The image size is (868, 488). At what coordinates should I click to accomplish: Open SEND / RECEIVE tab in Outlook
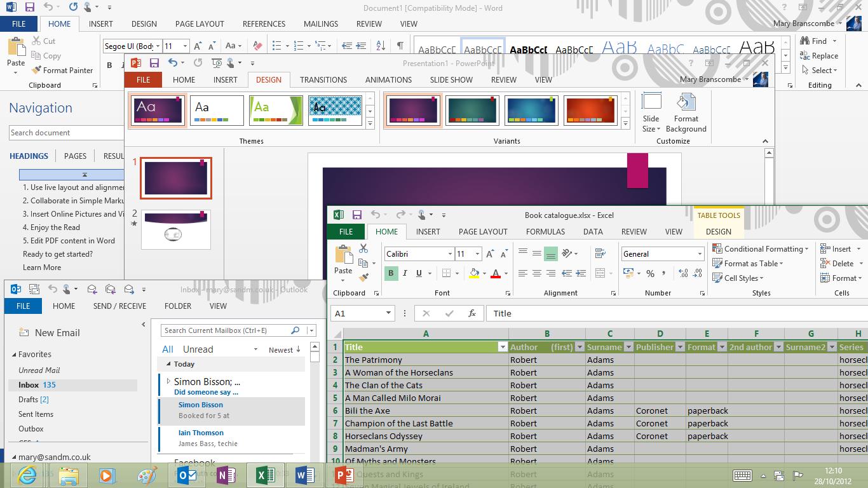tap(119, 306)
